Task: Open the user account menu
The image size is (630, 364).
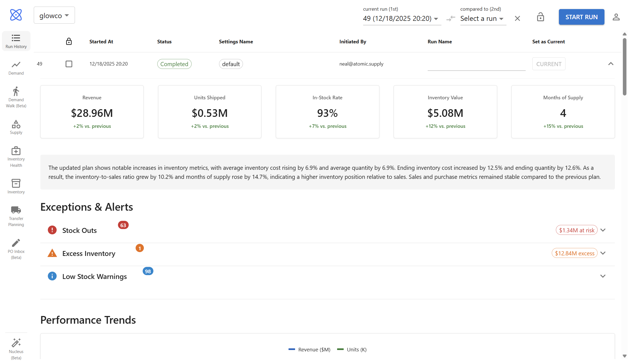Action: [616, 17]
